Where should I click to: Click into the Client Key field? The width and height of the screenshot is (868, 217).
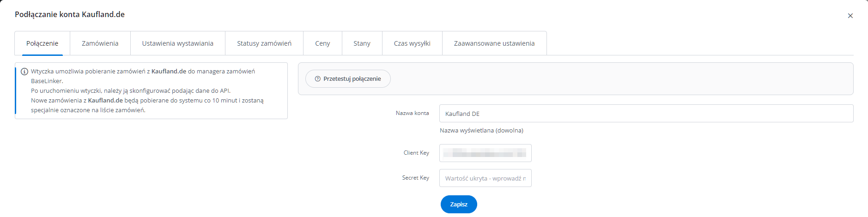point(486,153)
